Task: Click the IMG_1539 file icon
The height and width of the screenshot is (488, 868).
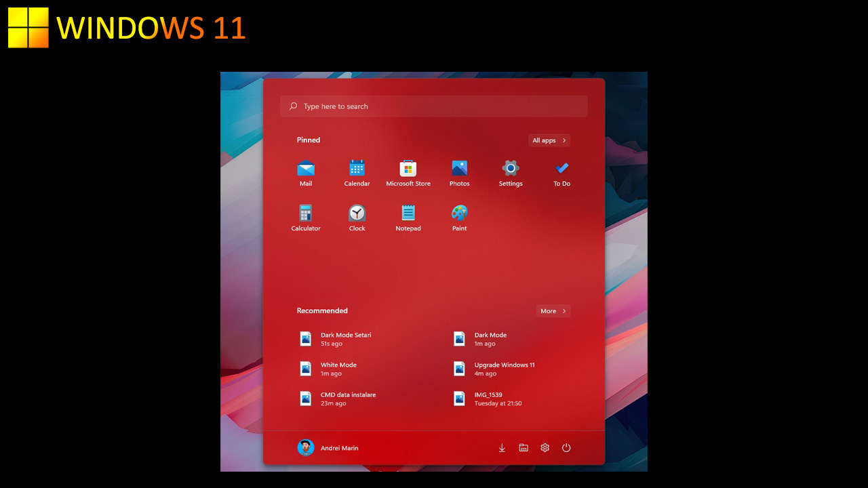Action: click(459, 399)
